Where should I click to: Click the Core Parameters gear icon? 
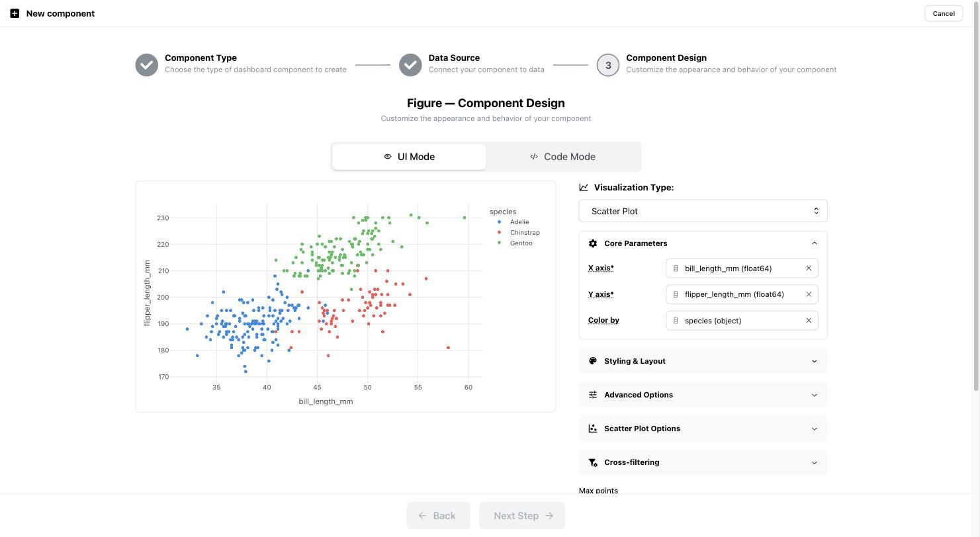point(593,243)
